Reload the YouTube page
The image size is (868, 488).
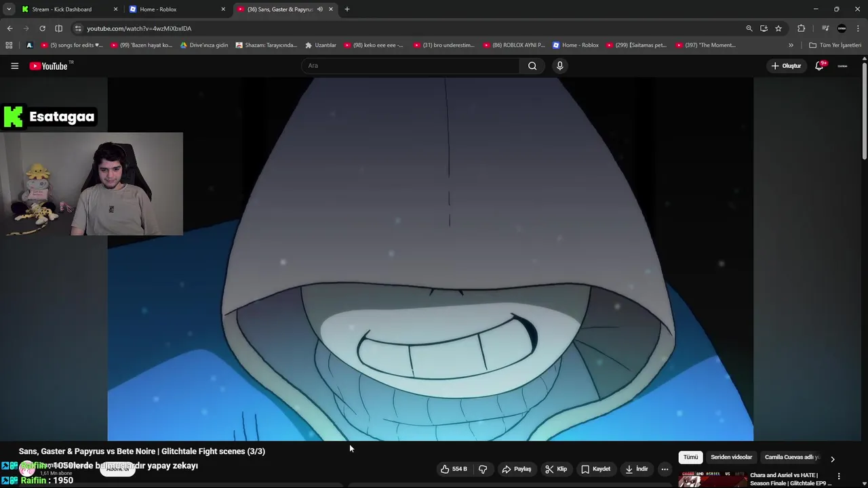coord(42,28)
